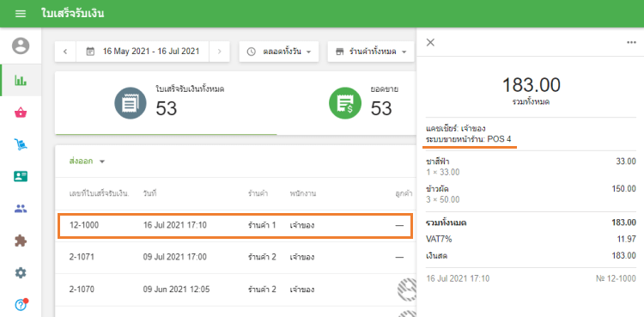Go to previous date range arrow
Screen dimensions: 644x317
click(65, 52)
